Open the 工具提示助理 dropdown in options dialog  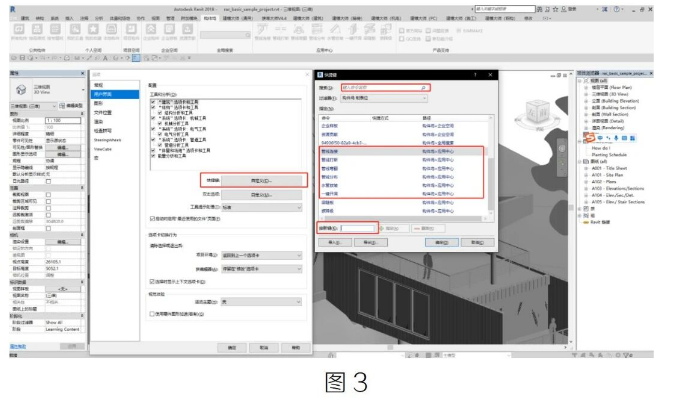click(x=262, y=207)
